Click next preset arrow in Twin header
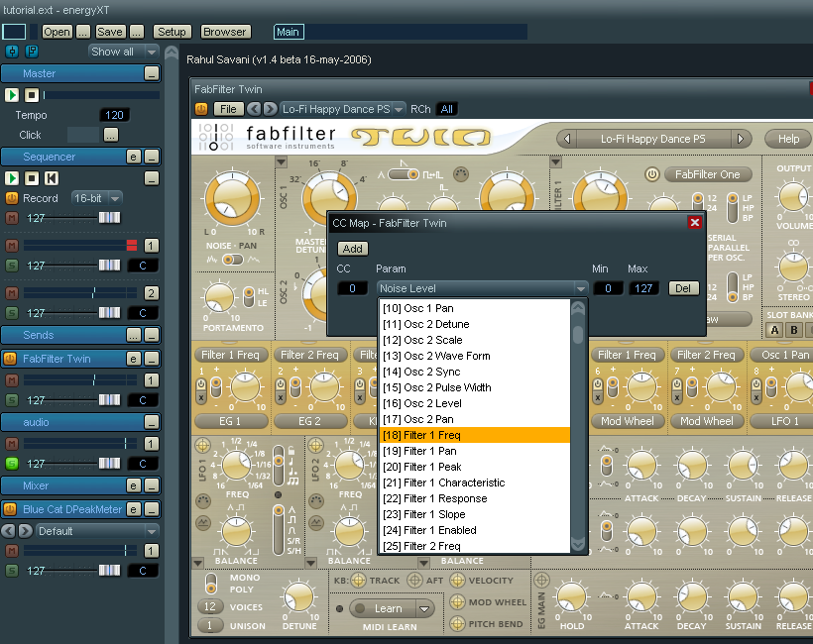This screenshot has height=644, width=813. (741, 139)
